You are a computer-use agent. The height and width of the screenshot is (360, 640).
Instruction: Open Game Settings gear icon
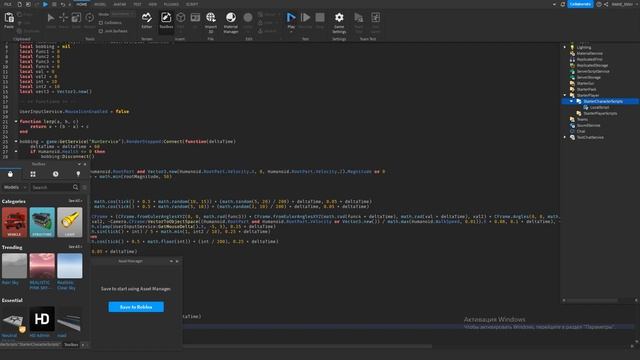[339, 18]
